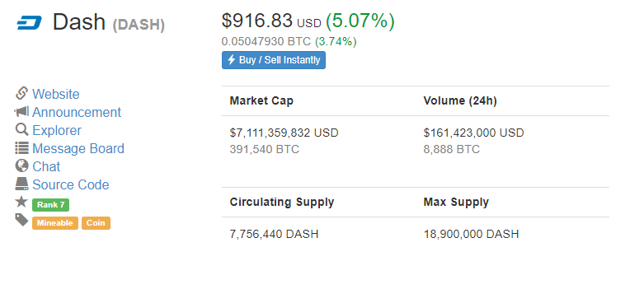Click the list icon beside Message Board
Image resolution: width=644 pixels, height=303 pixels.
(x=21, y=148)
